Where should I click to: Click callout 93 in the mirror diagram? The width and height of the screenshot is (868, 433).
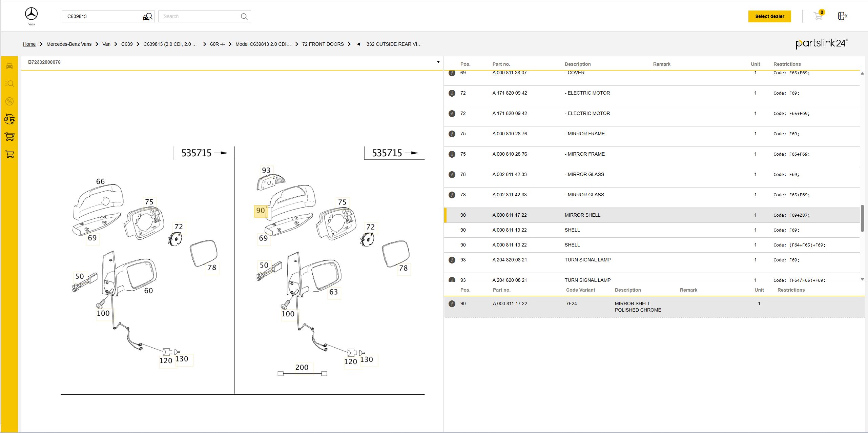click(266, 170)
